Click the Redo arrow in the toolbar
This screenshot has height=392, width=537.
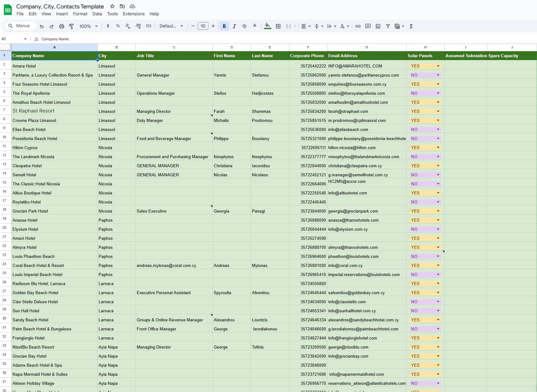[52, 26]
